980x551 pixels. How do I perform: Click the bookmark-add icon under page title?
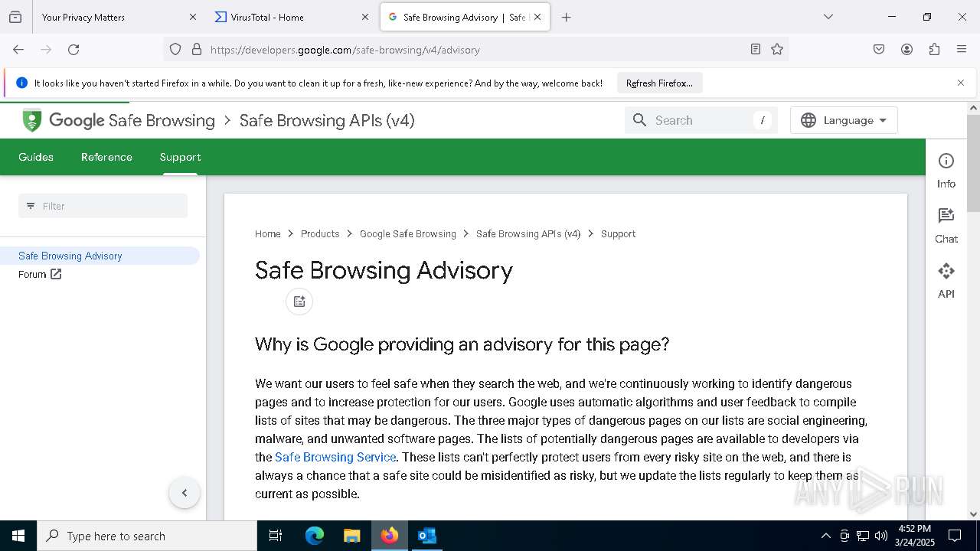tap(299, 302)
